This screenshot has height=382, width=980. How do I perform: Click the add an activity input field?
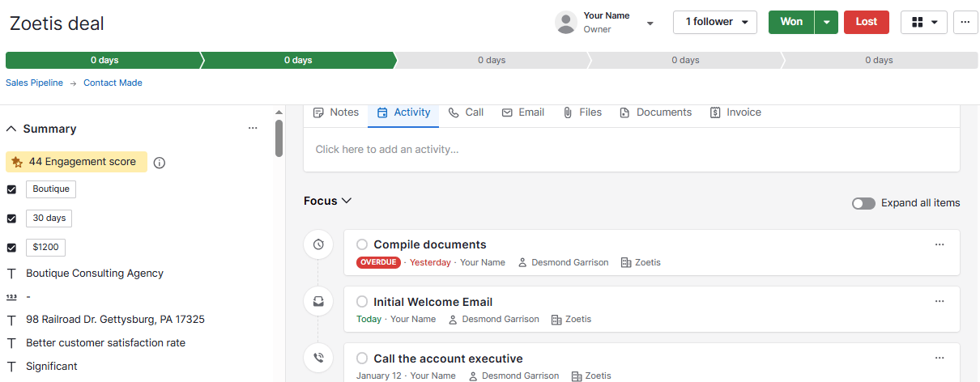[632, 149]
